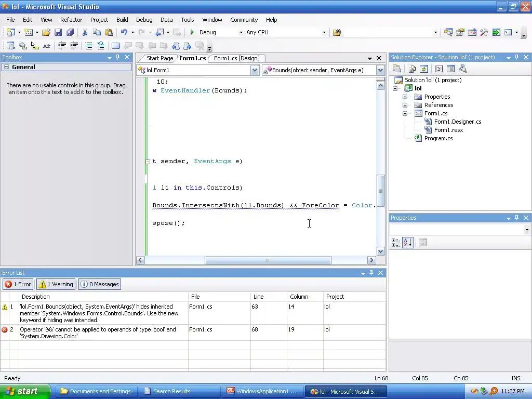Click View Code in Solution Explorer toolbar
The height and width of the screenshot is (399, 532).
click(x=438, y=69)
